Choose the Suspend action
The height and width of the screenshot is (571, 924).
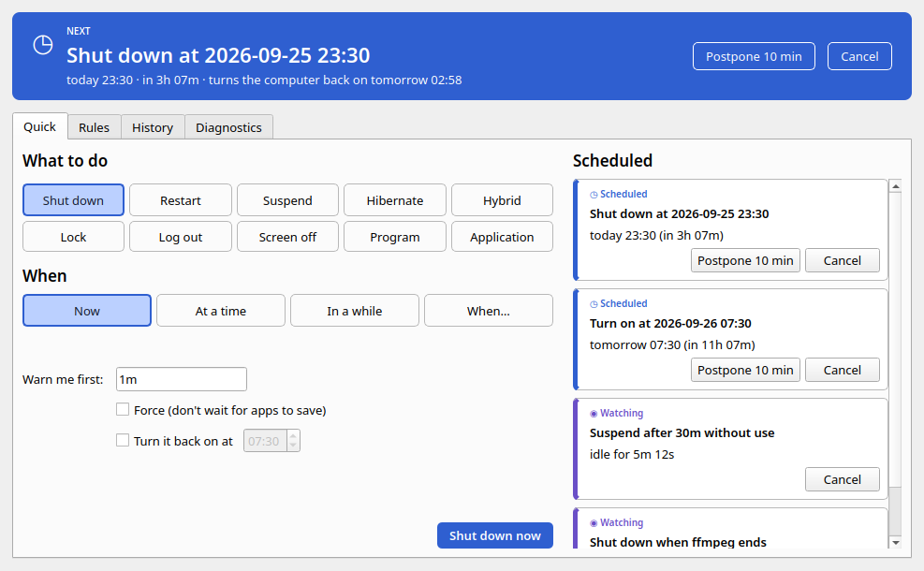click(287, 200)
